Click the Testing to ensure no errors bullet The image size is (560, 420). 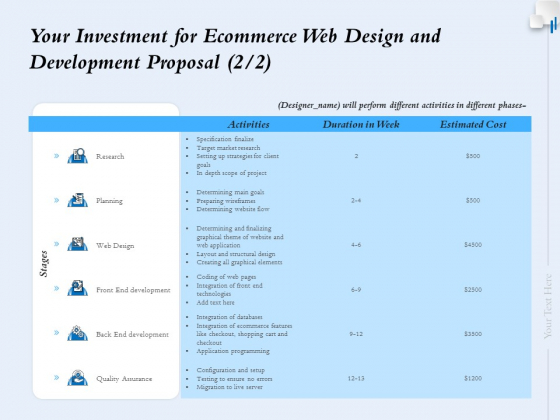234,379
